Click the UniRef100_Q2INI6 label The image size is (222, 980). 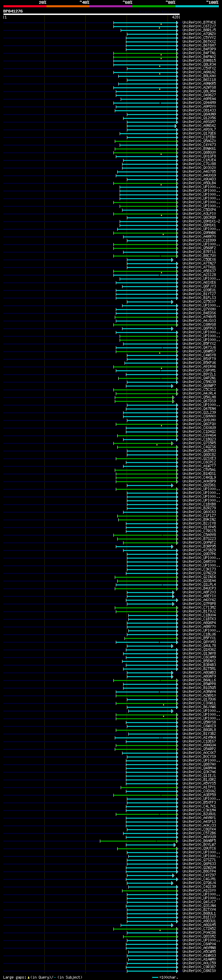pos(199,577)
